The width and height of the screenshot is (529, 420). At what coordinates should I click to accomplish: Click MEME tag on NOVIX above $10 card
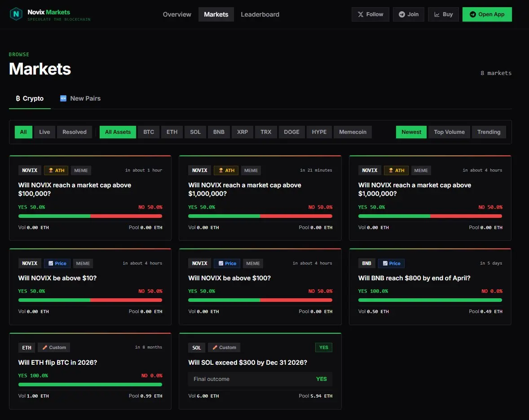83,263
